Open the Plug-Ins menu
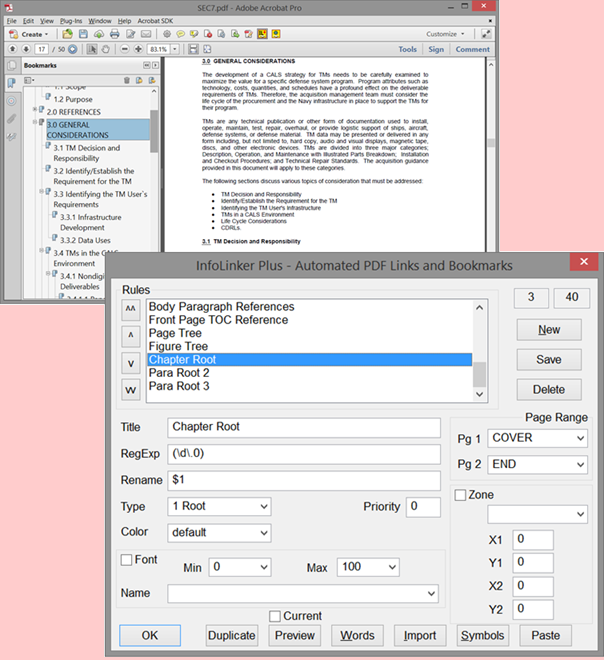This screenshot has height=660, width=604. 71,21
